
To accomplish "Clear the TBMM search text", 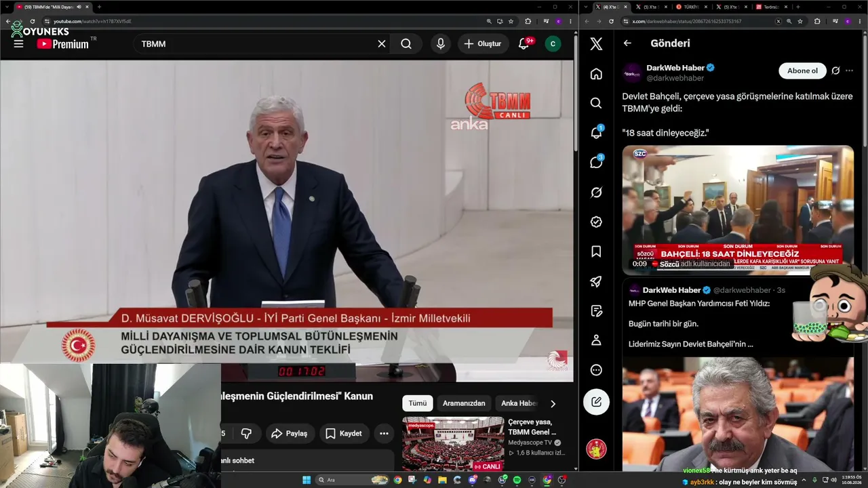I will pyautogui.click(x=382, y=44).
